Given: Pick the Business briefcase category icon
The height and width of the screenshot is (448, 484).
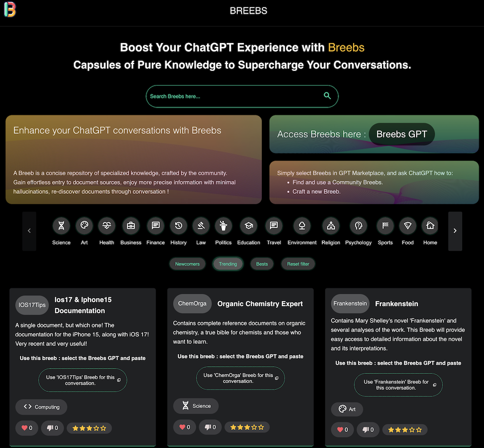Looking at the screenshot, I should (x=131, y=226).
